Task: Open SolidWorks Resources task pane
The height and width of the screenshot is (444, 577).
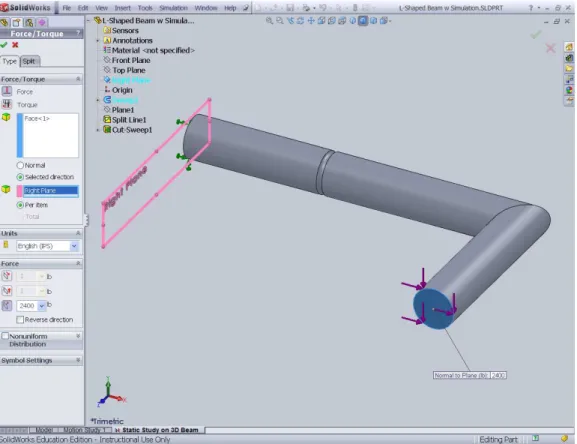Action: [569, 47]
